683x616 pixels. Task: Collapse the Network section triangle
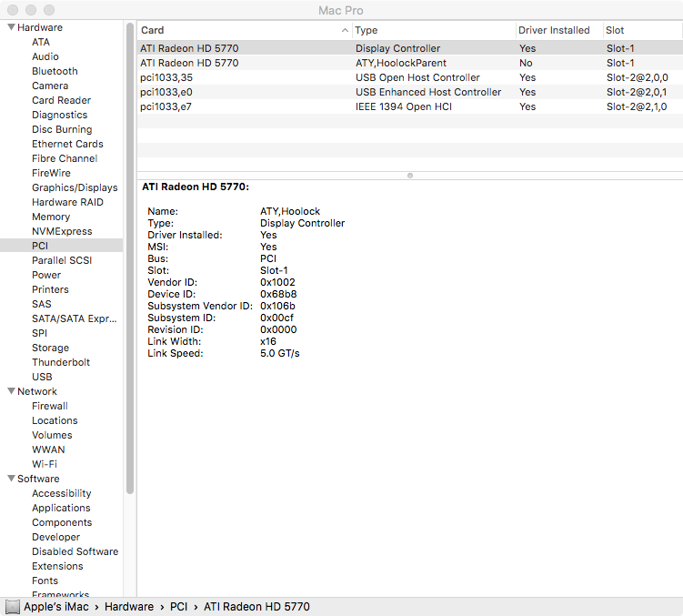click(11, 391)
